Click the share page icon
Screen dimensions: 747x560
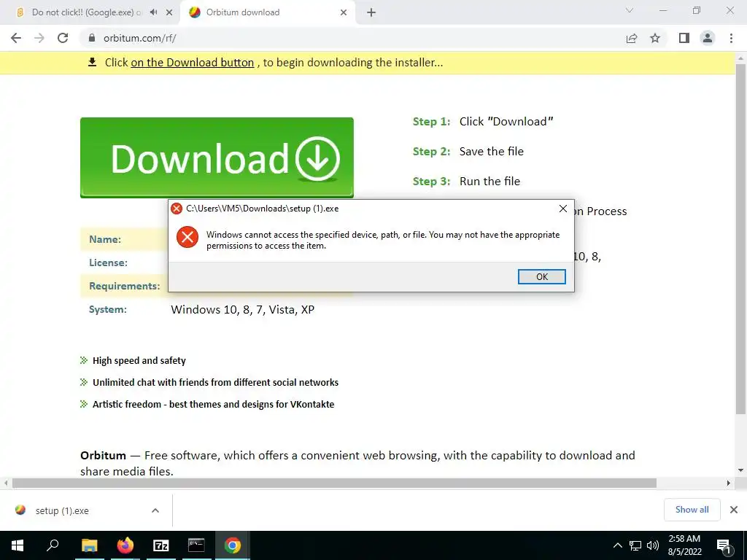pyautogui.click(x=632, y=38)
